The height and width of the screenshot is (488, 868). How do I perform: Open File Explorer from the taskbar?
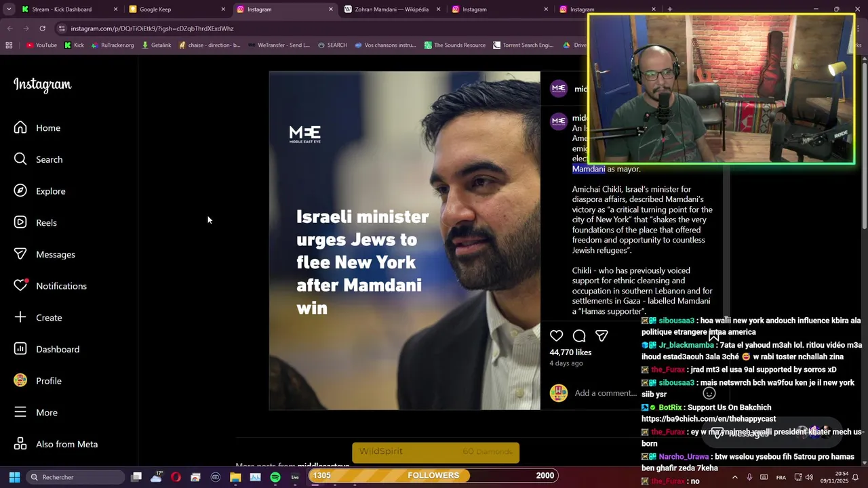pyautogui.click(x=235, y=477)
